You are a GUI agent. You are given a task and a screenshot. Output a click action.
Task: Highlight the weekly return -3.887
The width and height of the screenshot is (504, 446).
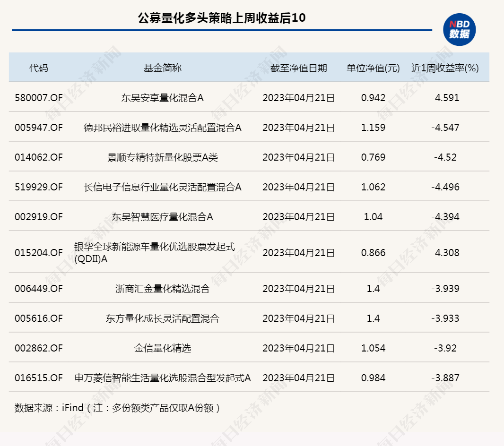445,378
